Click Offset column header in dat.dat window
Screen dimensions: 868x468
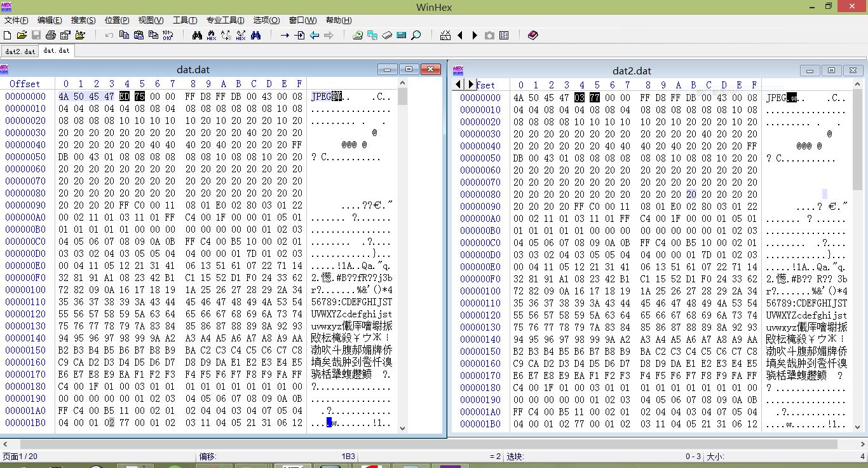point(25,84)
